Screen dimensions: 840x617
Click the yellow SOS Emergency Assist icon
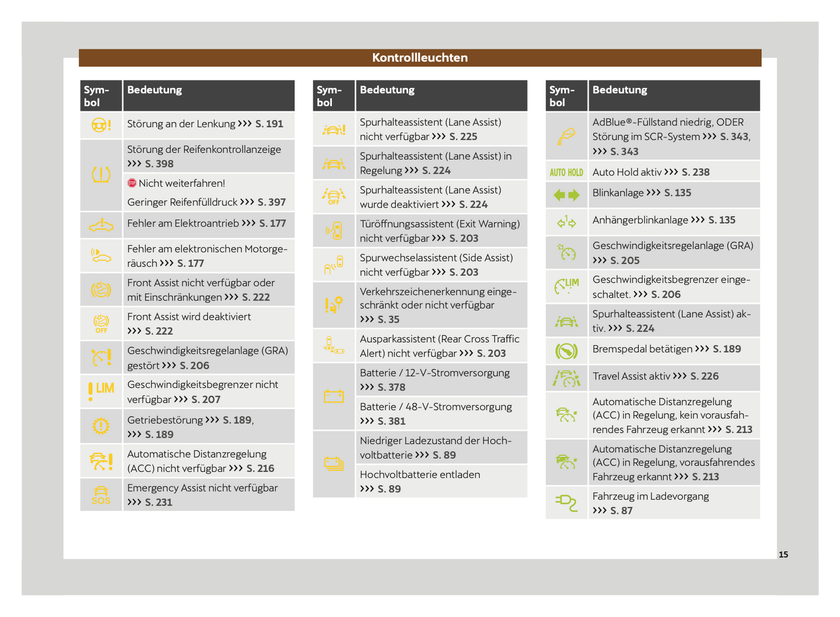click(x=101, y=495)
